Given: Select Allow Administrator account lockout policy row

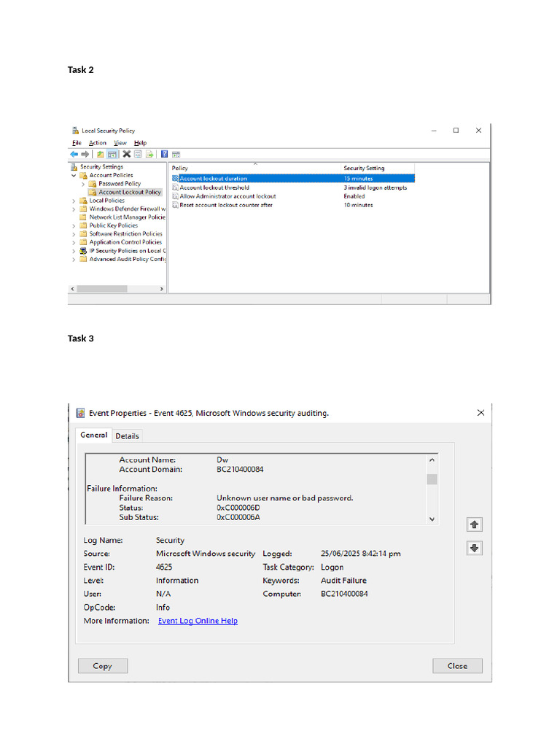Looking at the screenshot, I should point(293,196).
